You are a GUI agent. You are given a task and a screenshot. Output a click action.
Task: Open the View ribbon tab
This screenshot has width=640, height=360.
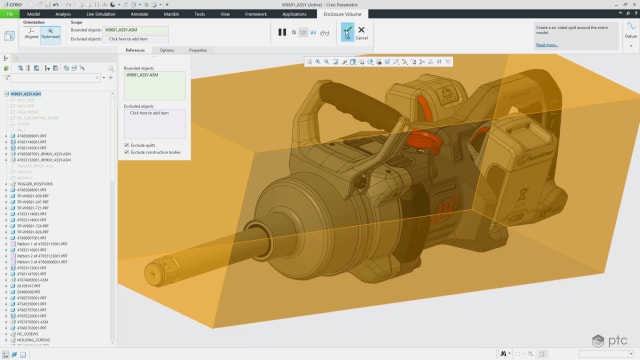[x=225, y=14]
